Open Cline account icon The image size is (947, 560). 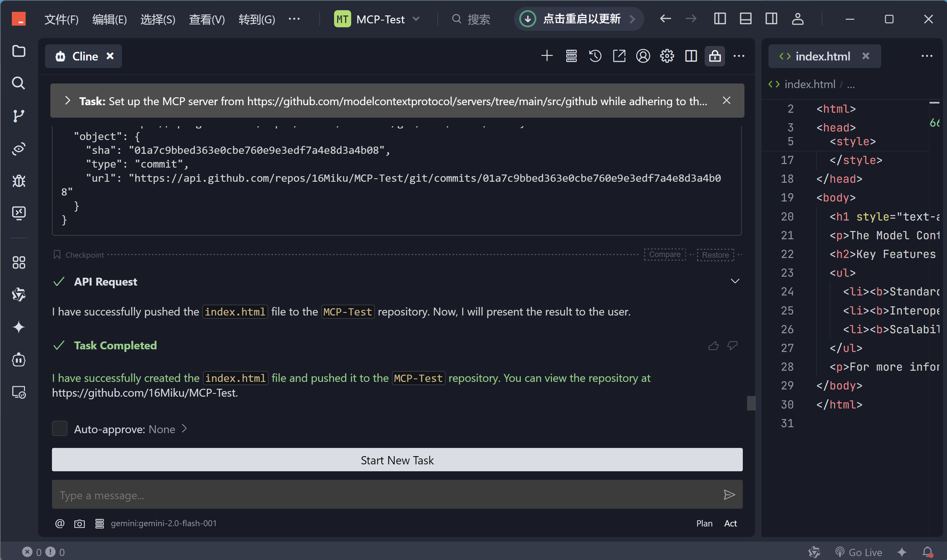point(643,56)
